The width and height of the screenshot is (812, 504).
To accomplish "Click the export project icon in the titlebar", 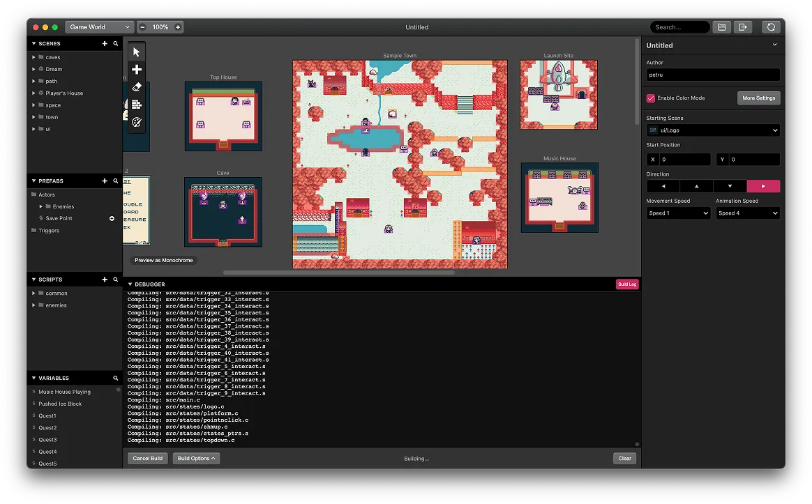I will pos(743,26).
